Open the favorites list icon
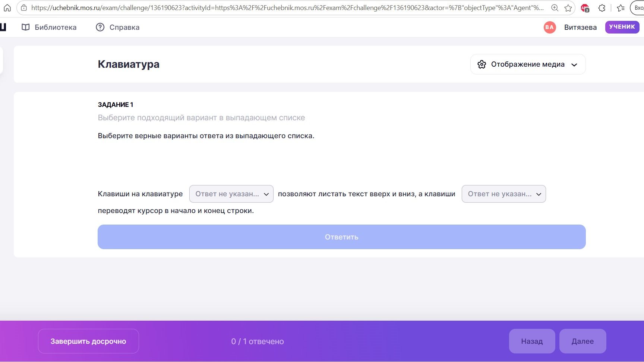644x362 pixels. (x=621, y=8)
